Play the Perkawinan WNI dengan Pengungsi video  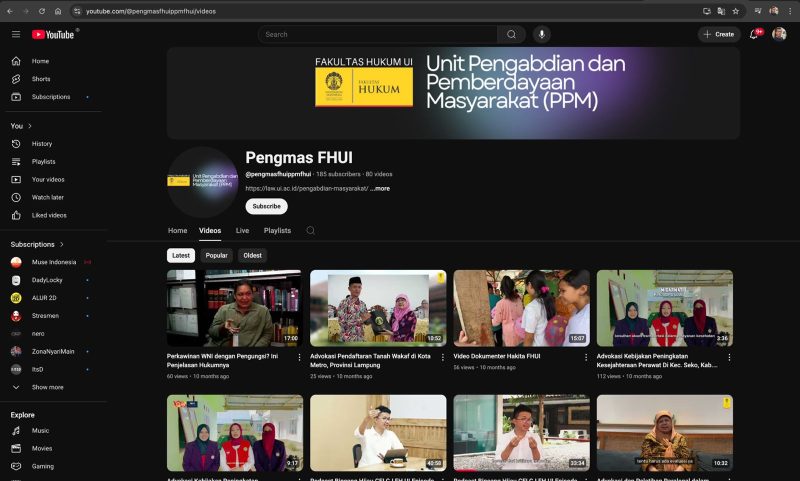tap(234, 308)
